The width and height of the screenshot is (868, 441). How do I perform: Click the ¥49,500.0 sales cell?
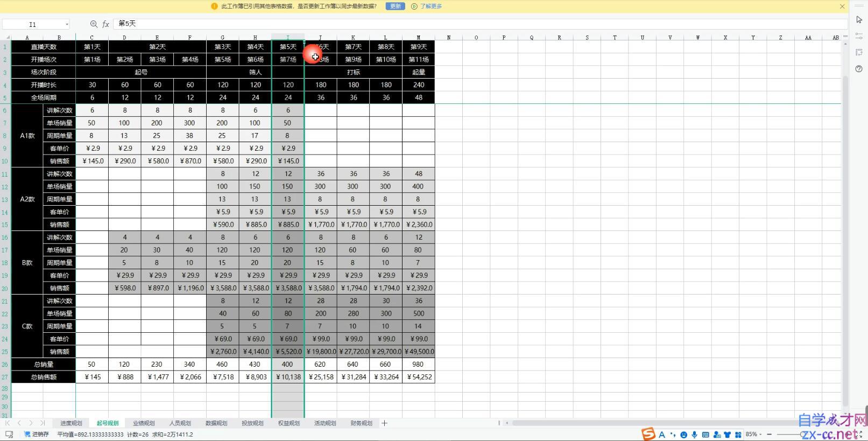click(x=419, y=352)
